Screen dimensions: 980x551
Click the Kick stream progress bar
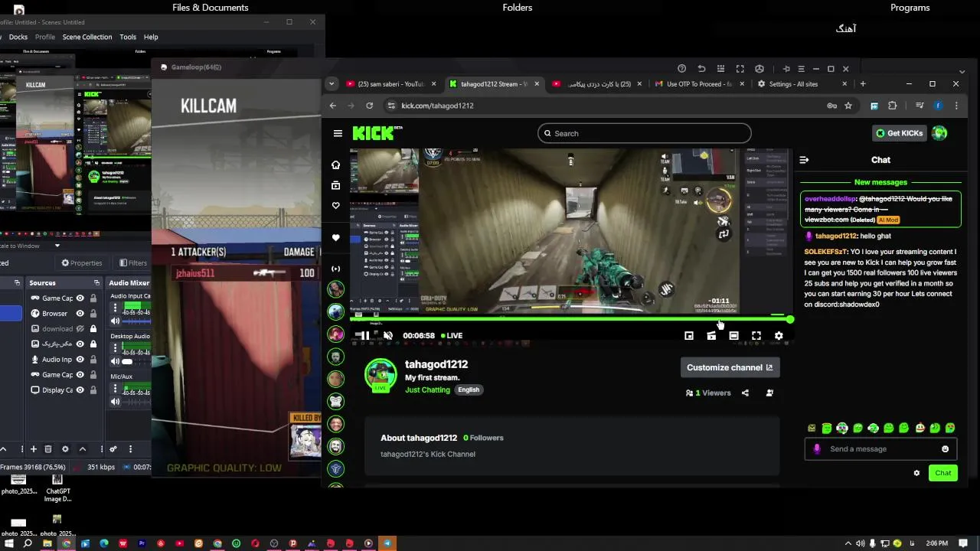pos(571,319)
